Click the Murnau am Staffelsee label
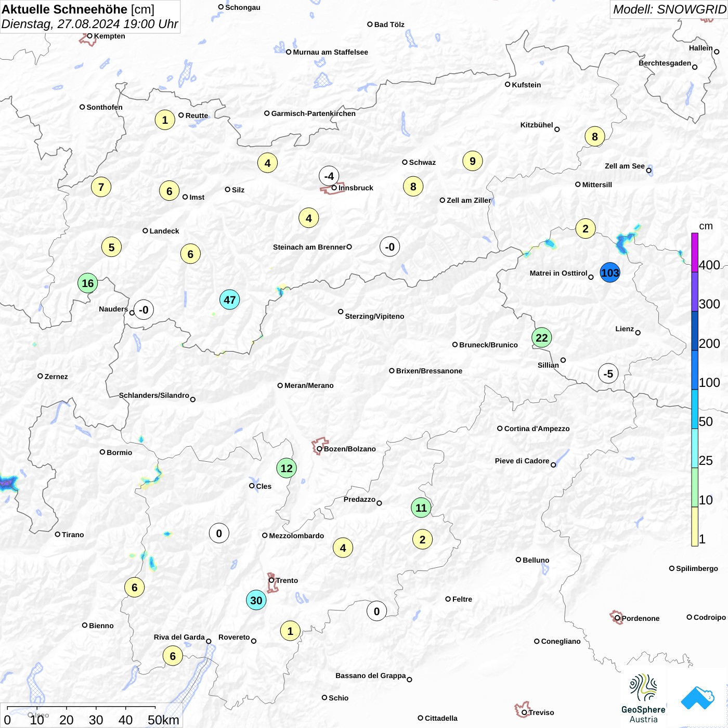 330,52
